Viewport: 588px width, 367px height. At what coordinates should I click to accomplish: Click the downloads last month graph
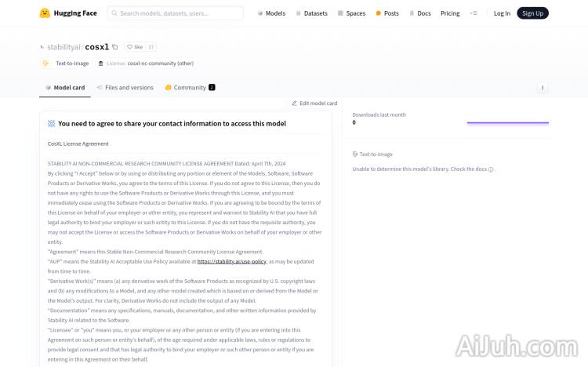tap(507, 122)
